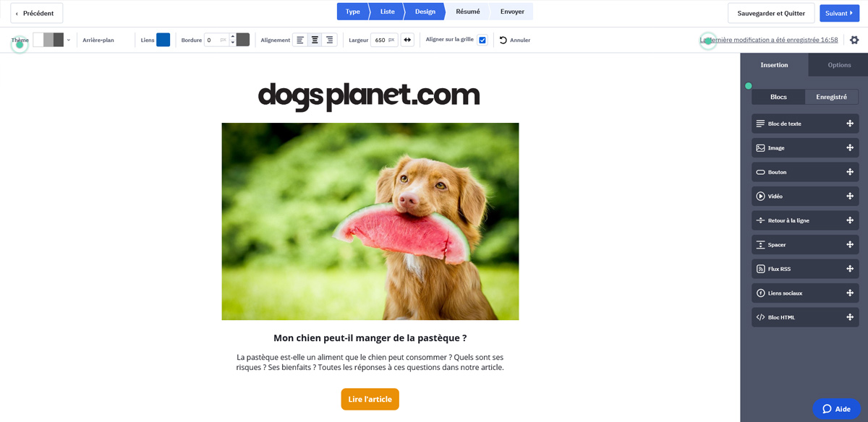Click the Bloc HTML code brackets icon
The height and width of the screenshot is (422, 868).
tap(760, 317)
